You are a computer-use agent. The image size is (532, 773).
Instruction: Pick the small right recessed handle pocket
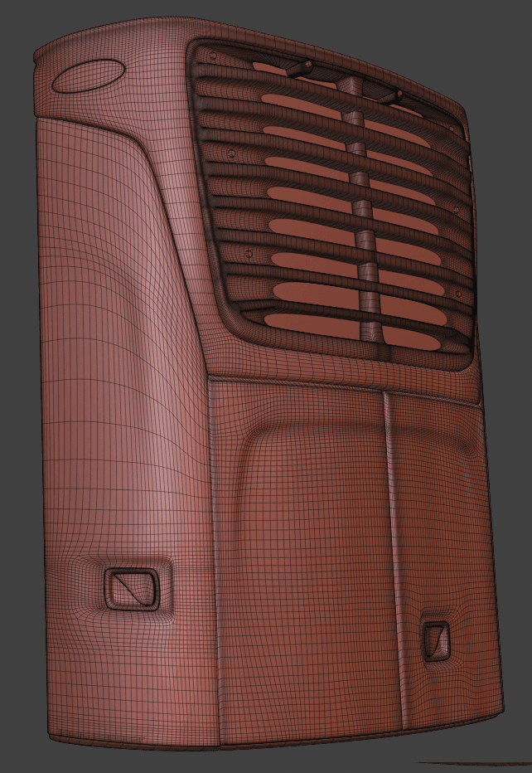pos(435,639)
